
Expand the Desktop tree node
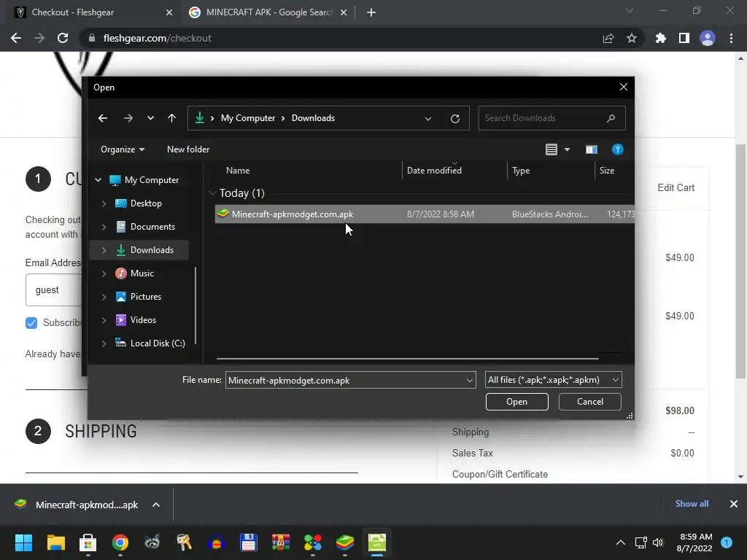tap(104, 203)
